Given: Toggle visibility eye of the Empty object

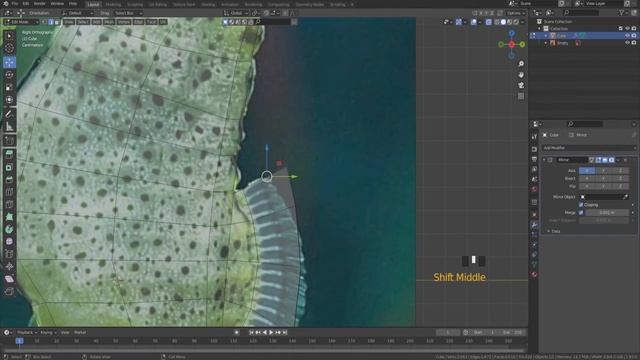Looking at the screenshot, I should click(x=627, y=43).
